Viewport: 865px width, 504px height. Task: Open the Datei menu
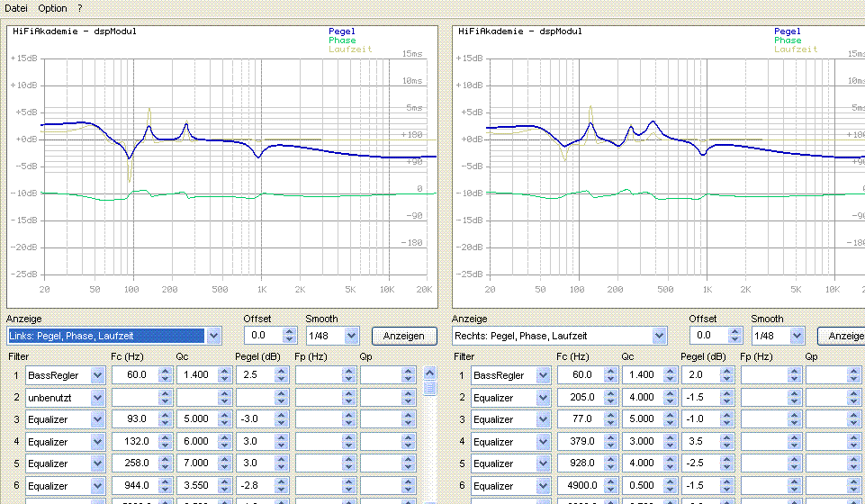16,8
